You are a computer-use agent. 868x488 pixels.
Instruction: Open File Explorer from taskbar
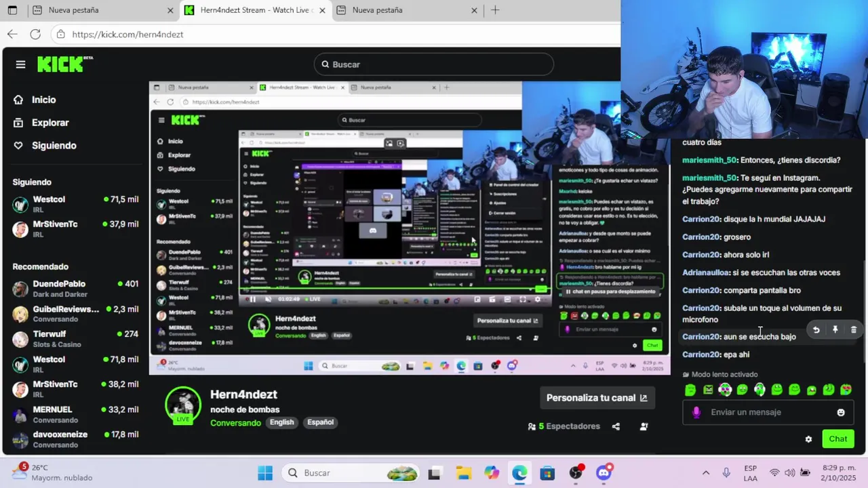point(463,473)
